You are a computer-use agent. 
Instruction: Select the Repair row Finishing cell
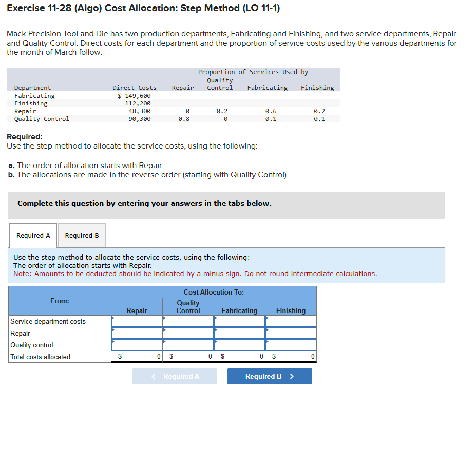pyautogui.click(x=291, y=333)
